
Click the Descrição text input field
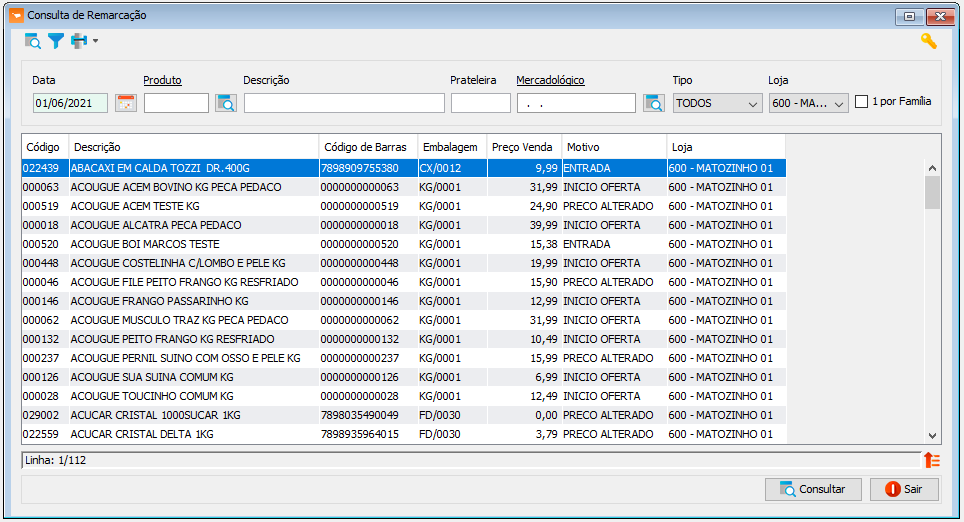pos(344,103)
